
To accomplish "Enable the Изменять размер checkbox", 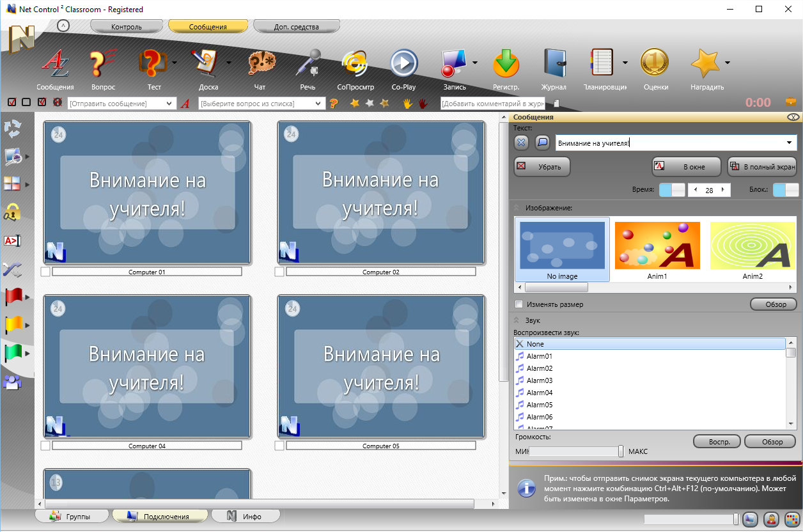I will (x=519, y=304).
